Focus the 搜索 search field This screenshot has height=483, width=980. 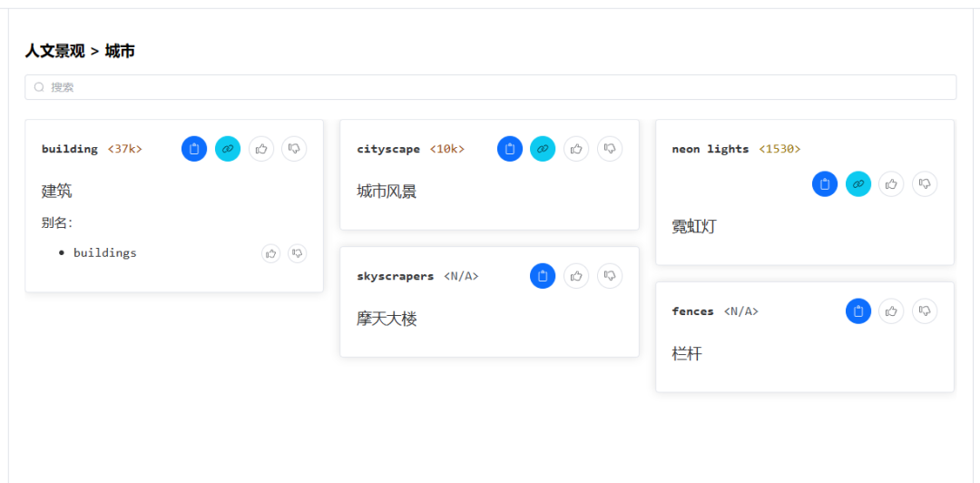click(x=491, y=87)
